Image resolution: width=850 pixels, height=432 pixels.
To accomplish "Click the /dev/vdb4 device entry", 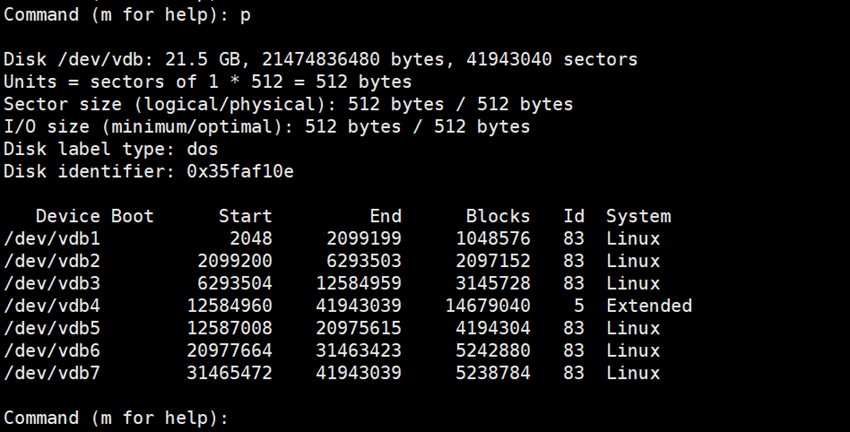I will tap(52, 306).
